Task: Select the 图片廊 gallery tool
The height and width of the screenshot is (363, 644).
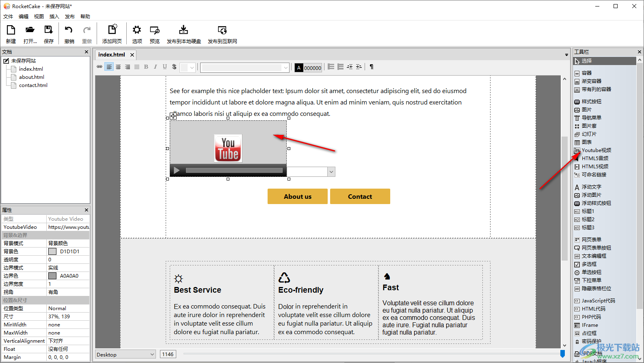Action: pyautogui.click(x=589, y=126)
